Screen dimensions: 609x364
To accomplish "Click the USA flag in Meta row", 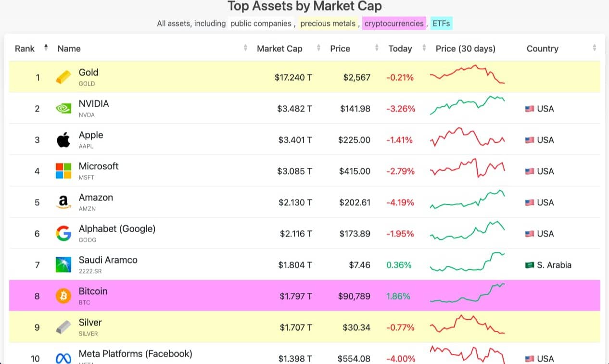I will [530, 359].
